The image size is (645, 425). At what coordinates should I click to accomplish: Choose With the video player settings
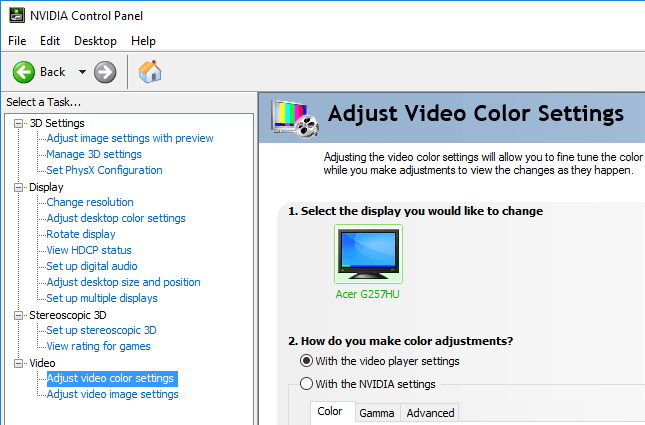[x=306, y=361]
